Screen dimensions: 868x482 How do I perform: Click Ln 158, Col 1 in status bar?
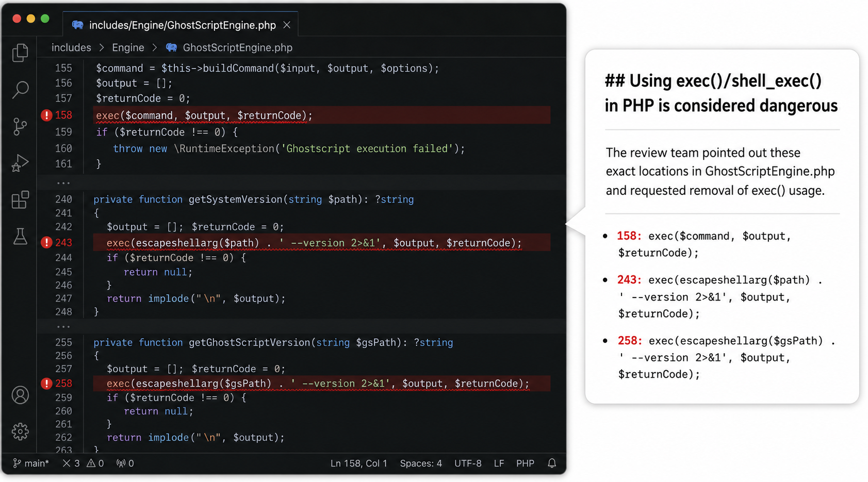point(358,463)
